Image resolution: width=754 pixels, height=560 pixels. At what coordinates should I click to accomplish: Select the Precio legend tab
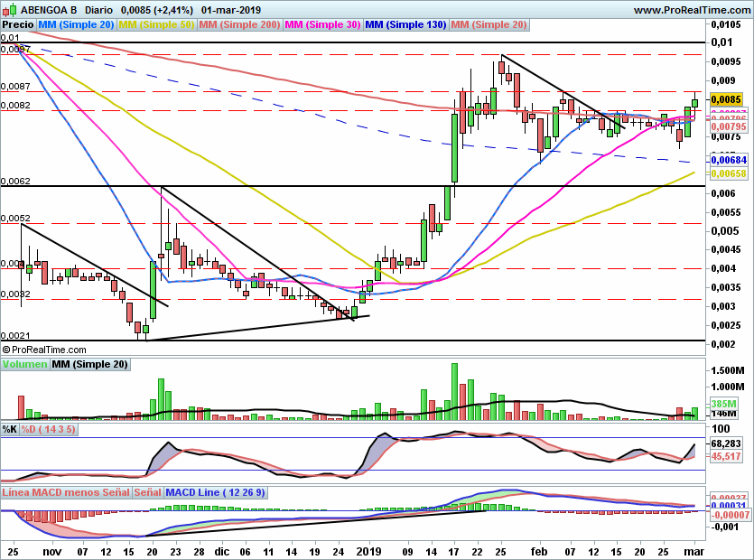pos(18,24)
